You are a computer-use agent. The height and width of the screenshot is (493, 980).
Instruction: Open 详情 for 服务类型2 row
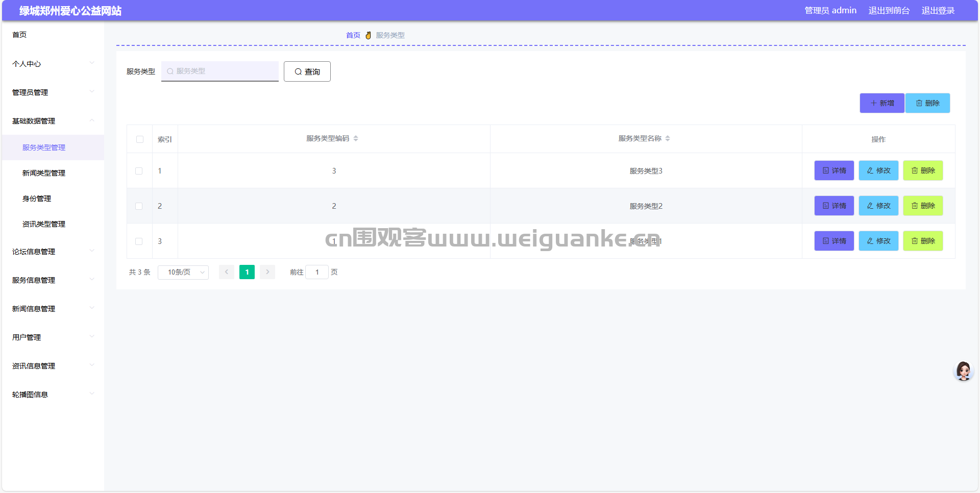click(834, 206)
